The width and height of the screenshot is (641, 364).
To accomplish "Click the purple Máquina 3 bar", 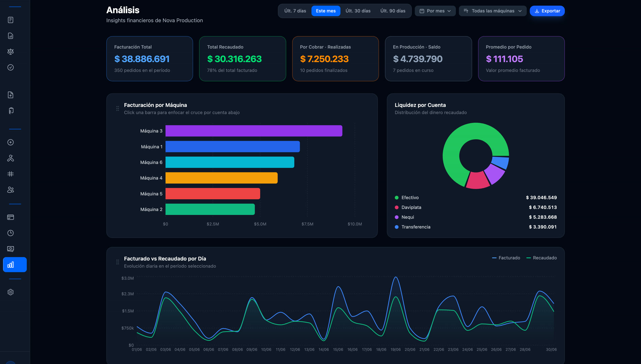I will (x=254, y=131).
